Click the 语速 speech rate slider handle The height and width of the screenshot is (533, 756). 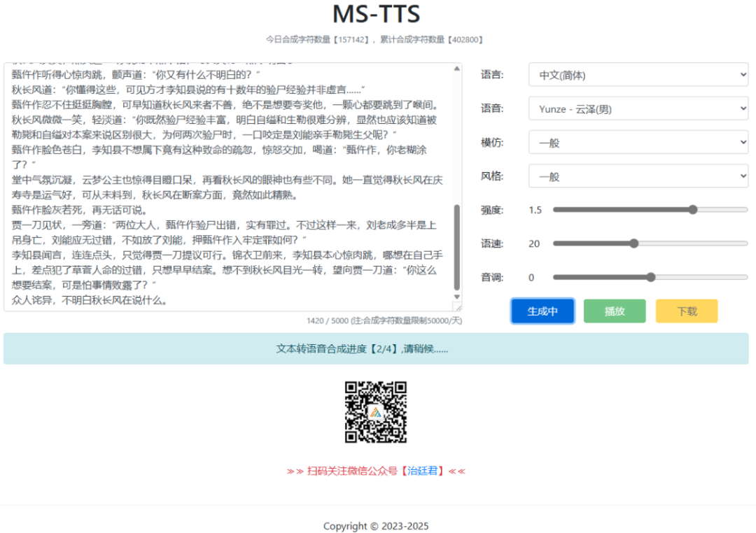[634, 243]
